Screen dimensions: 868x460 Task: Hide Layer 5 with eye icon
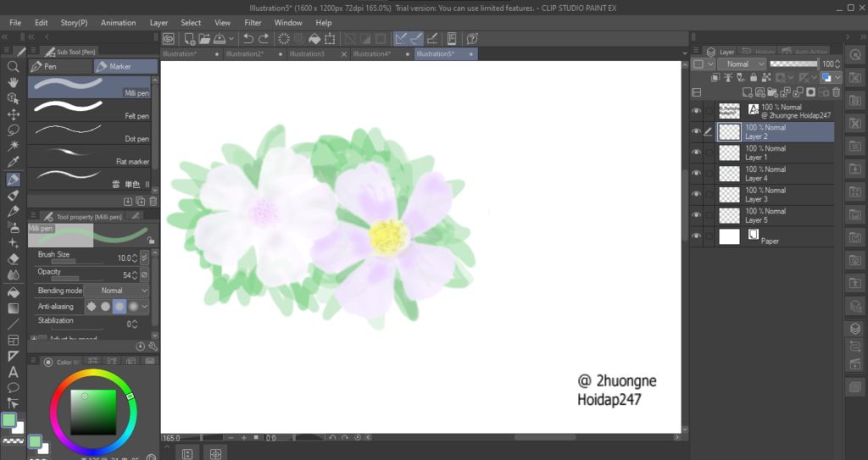[697, 215]
